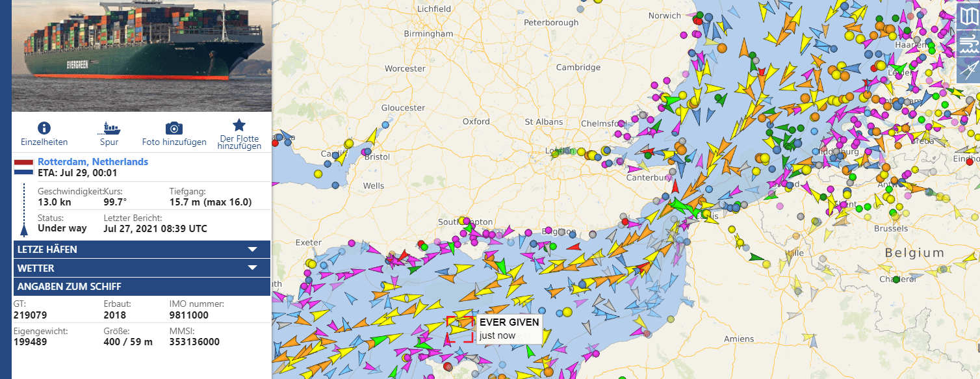Toggle the wind and waves weather layer
980x379 pixels.
pos(968,44)
